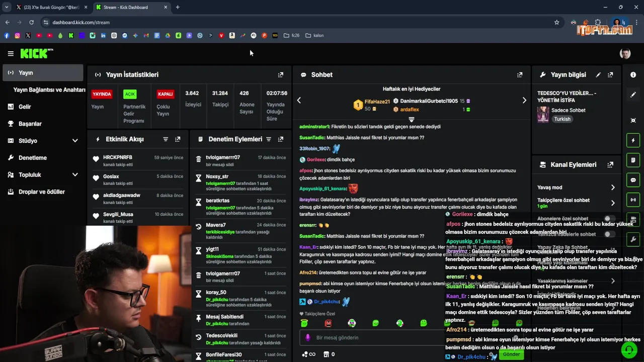Toggle the broadcast signal widget in right sidebar
This screenshot has width=644, height=362.
(x=633, y=200)
